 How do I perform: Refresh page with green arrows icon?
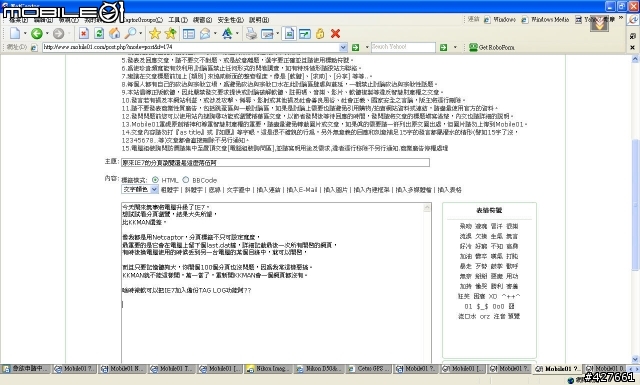click(x=99, y=33)
